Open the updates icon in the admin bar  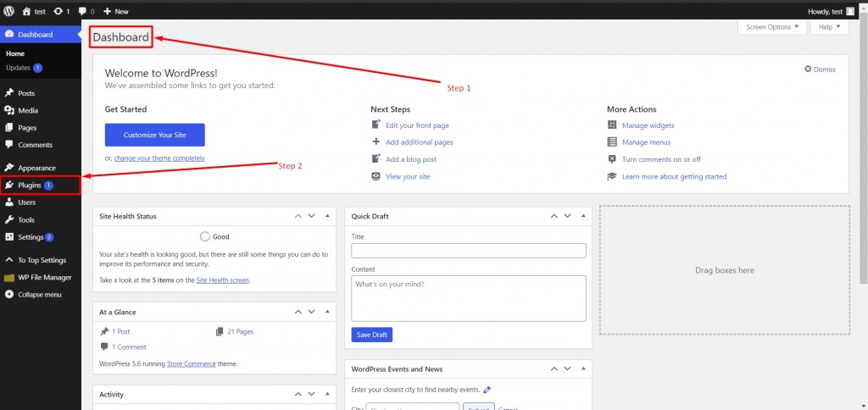(58, 11)
